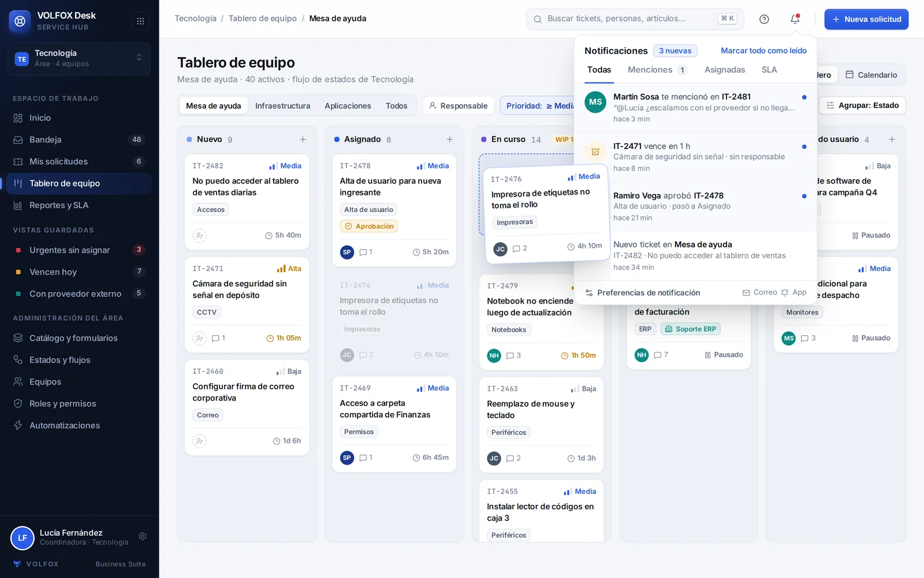
Task: Click NH avatar on IT-2479 card
Action: [x=494, y=355]
